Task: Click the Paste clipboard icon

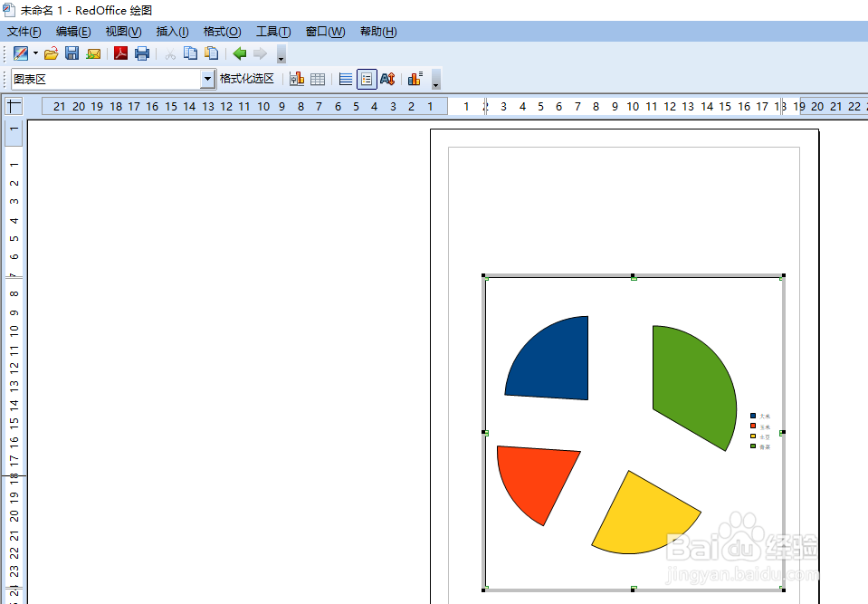Action: (212, 53)
